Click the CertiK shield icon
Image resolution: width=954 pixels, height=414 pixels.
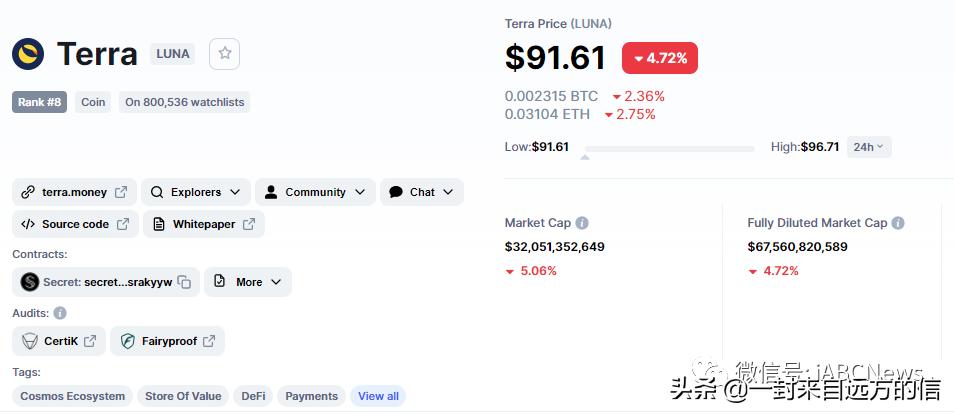pyautogui.click(x=30, y=341)
